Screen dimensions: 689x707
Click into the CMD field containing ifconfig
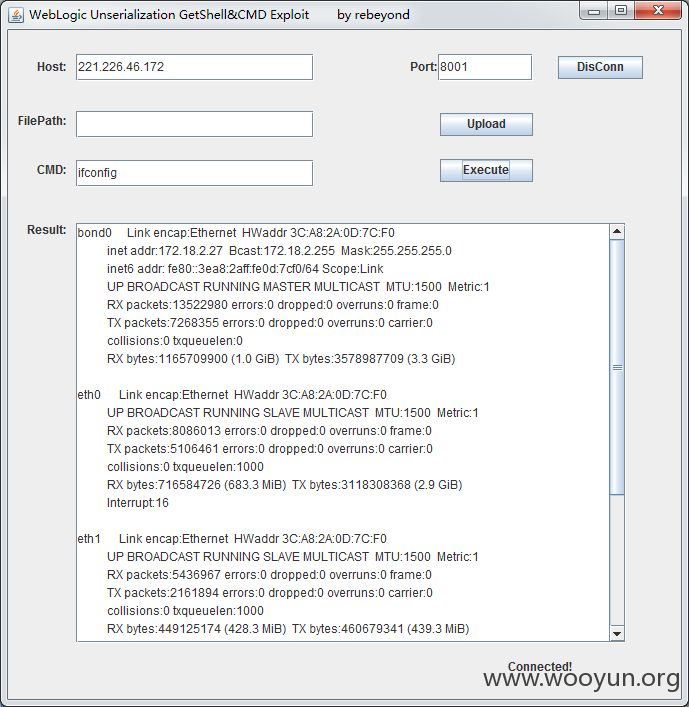(194, 173)
